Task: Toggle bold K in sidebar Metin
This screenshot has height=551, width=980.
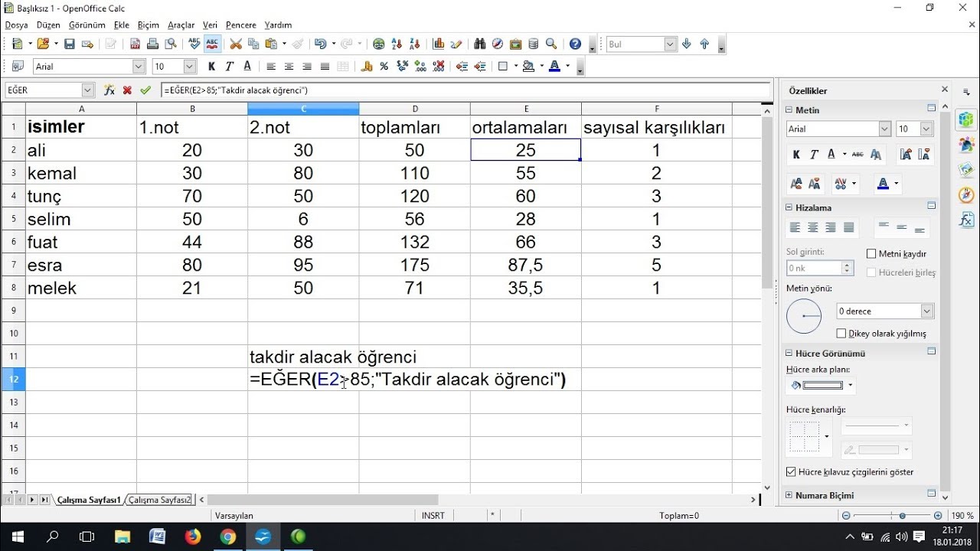Action: pos(796,155)
